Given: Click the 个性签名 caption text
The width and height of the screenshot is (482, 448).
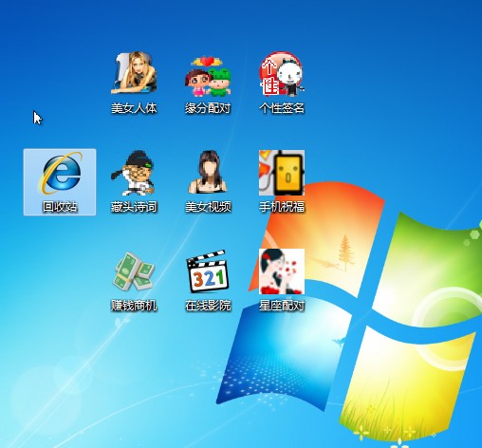Looking at the screenshot, I should (x=282, y=108).
